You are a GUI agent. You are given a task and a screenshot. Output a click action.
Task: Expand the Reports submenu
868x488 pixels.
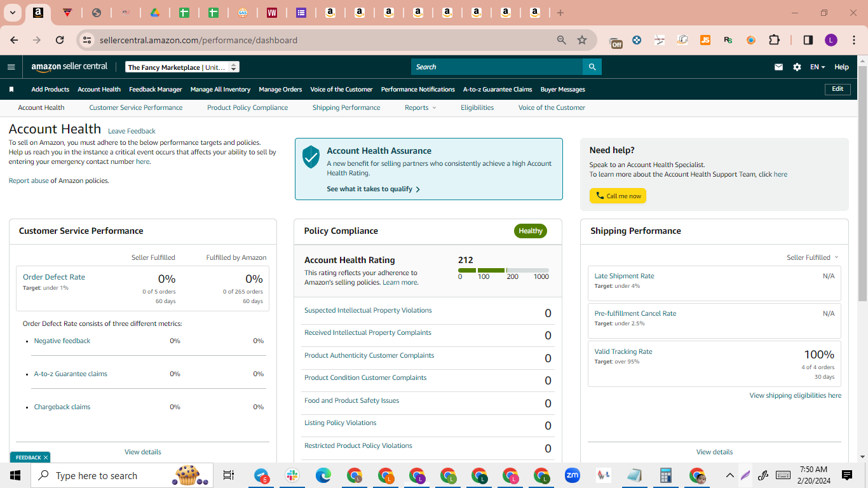point(421,108)
